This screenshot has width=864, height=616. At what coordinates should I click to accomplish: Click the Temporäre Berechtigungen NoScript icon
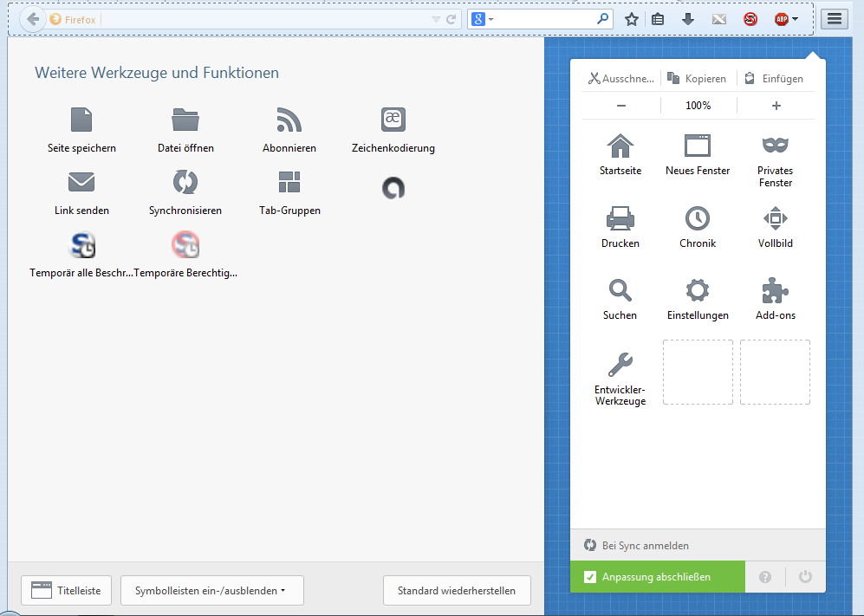[x=185, y=245]
